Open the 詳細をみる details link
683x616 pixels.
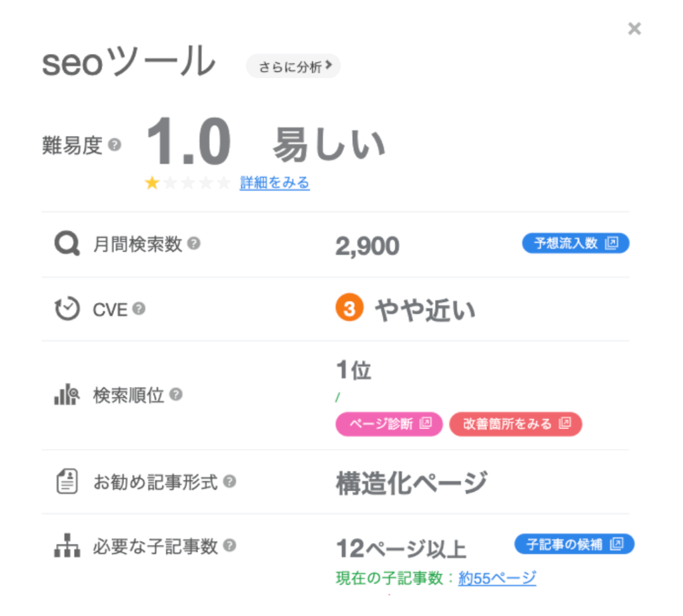pyautogui.click(x=274, y=184)
